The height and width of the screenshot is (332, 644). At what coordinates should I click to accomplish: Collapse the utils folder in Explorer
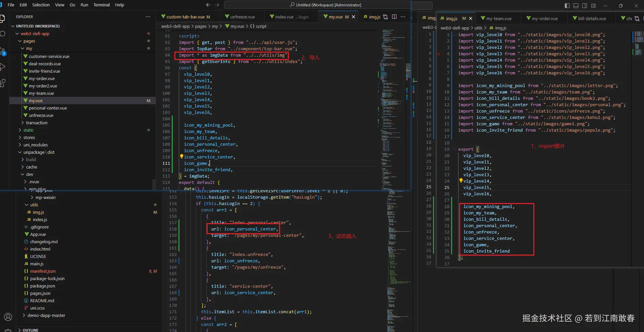[x=26, y=205]
